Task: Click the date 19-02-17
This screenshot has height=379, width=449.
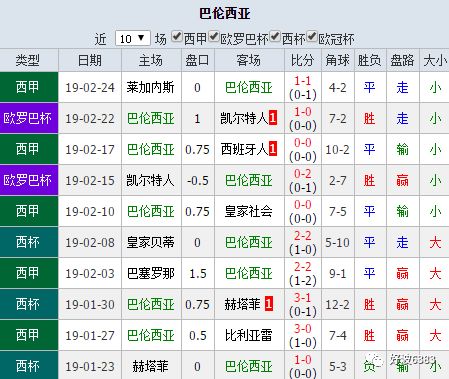Action: (90, 150)
